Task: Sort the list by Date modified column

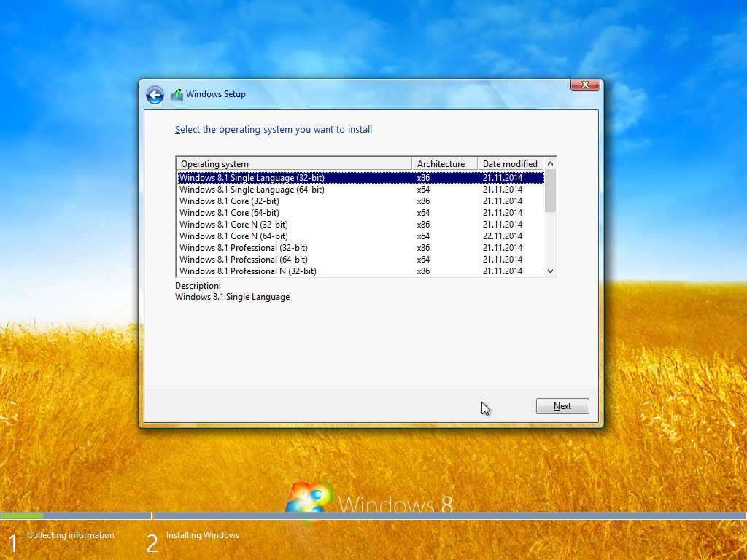Action: [510, 163]
